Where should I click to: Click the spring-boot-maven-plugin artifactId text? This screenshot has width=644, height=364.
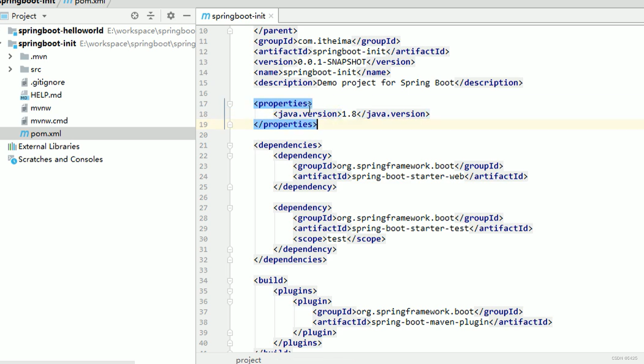pos(430,322)
